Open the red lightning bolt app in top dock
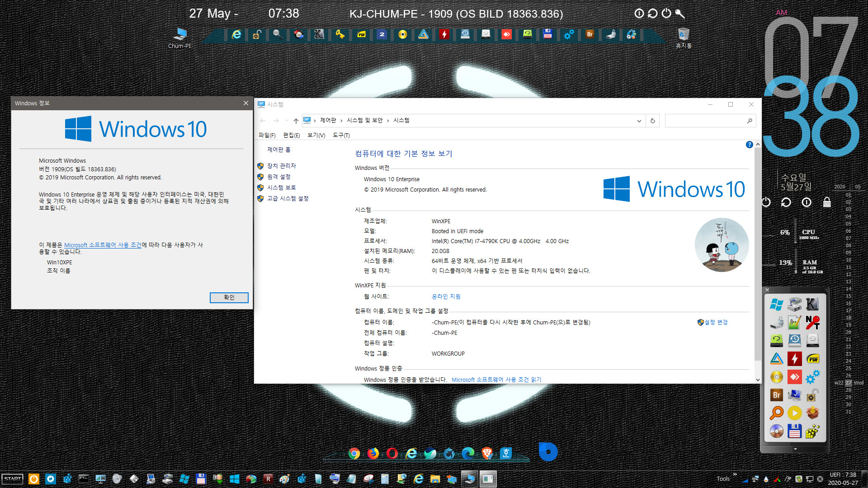 (x=444, y=34)
